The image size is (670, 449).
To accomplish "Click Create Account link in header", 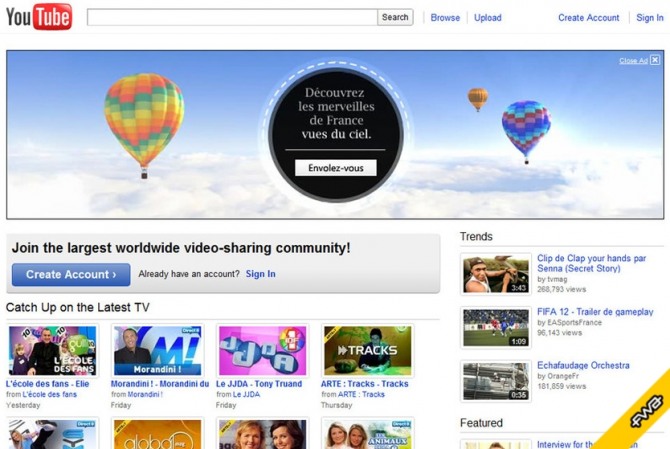I will click(588, 17).
